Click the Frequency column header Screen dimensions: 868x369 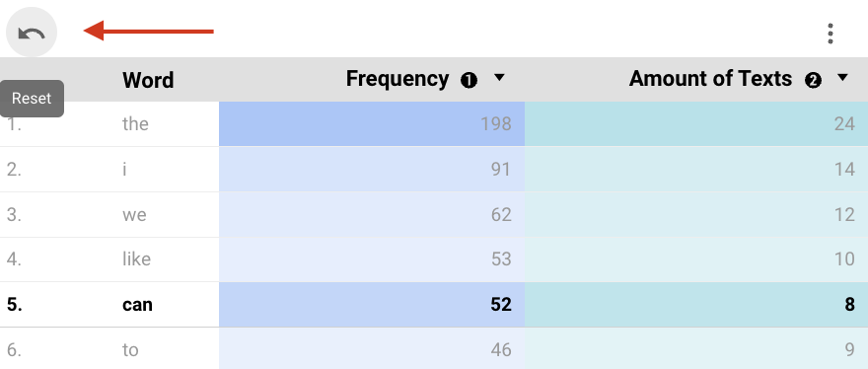[397, 79]
